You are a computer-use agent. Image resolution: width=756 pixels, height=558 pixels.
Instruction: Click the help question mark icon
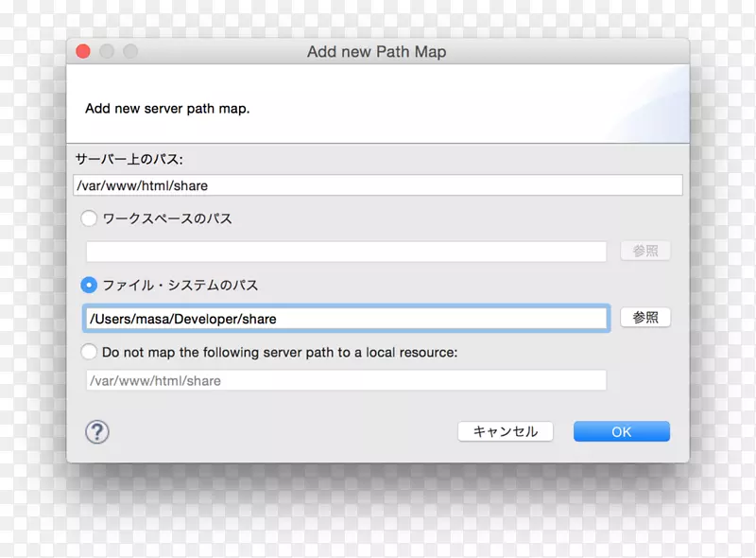[97, 432]
